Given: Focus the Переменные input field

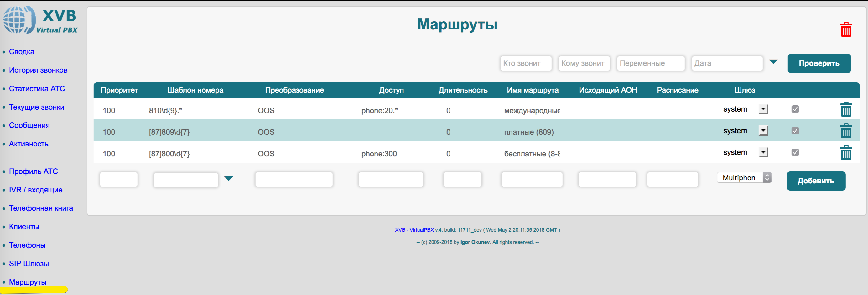Looking at the screenshot, I should coord(650,63).
